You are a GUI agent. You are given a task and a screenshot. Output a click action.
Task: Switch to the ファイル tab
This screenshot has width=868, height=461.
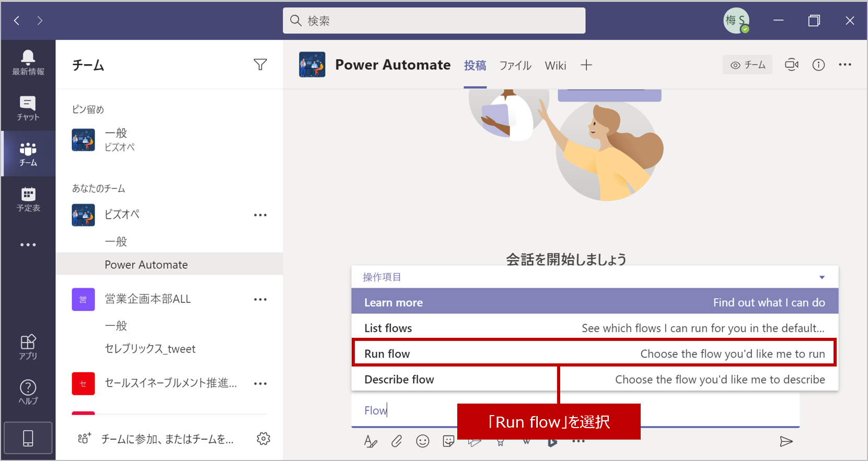tap(515, 65)
